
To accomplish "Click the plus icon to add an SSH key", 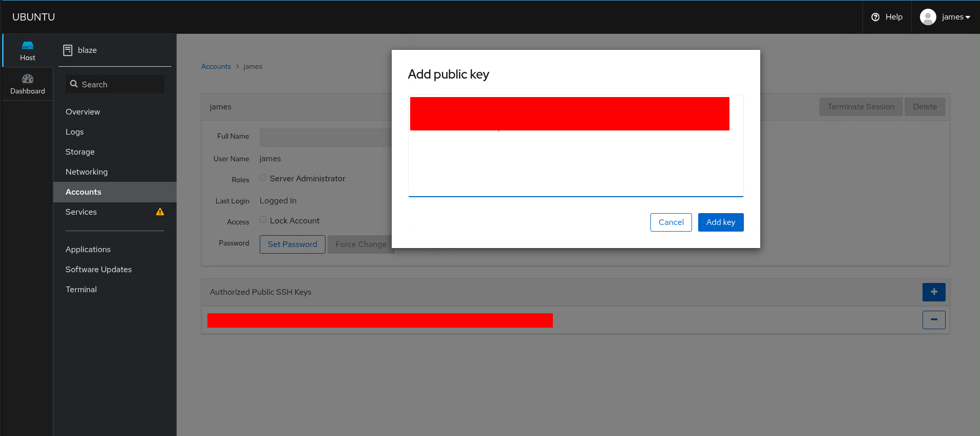I will pos(934,292).
